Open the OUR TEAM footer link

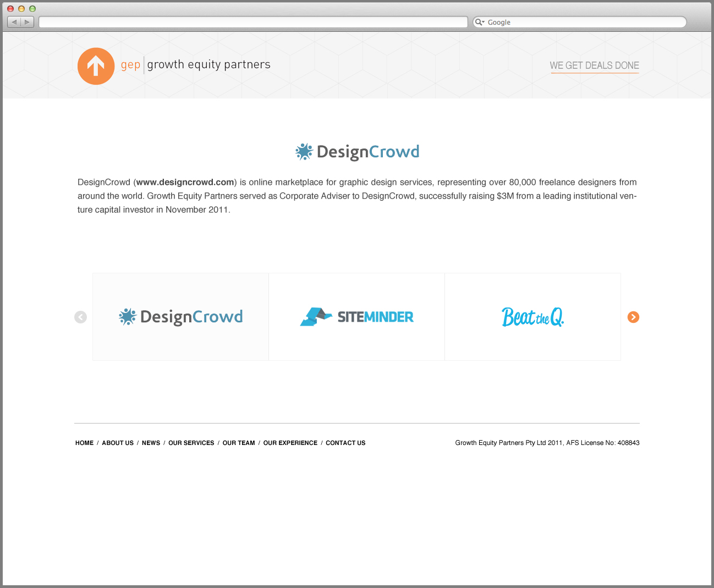(x=239, y=443)
